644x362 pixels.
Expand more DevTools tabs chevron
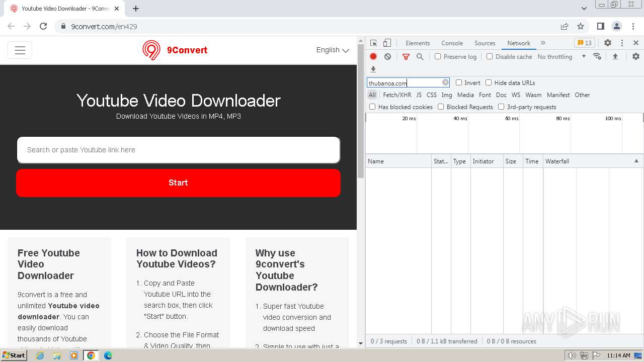[543, 43]
